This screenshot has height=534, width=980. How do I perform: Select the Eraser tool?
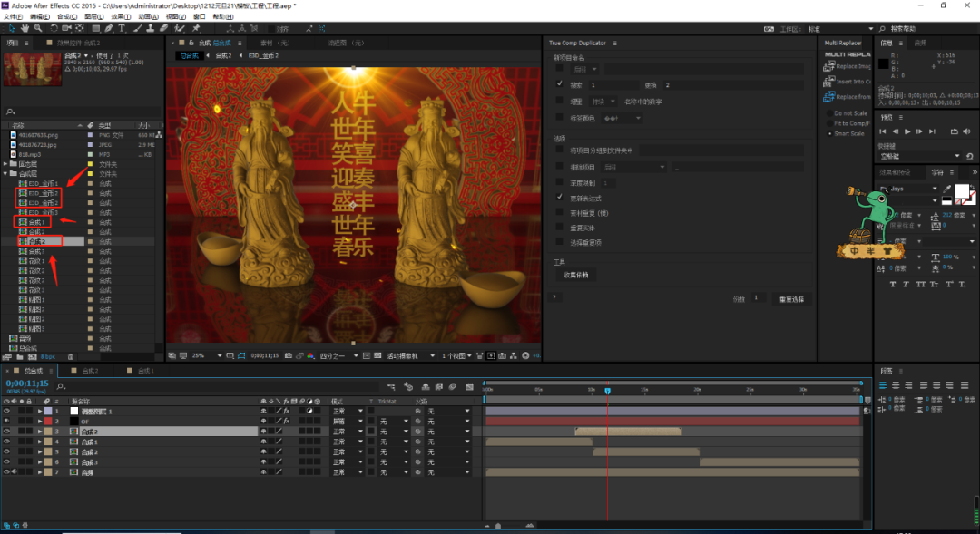[x=163, y=29]
